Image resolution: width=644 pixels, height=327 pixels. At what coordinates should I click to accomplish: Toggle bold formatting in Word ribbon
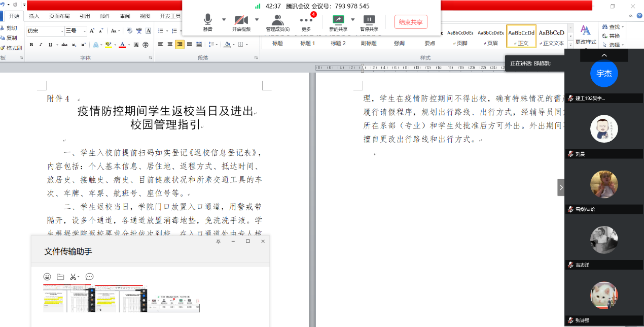31,45
